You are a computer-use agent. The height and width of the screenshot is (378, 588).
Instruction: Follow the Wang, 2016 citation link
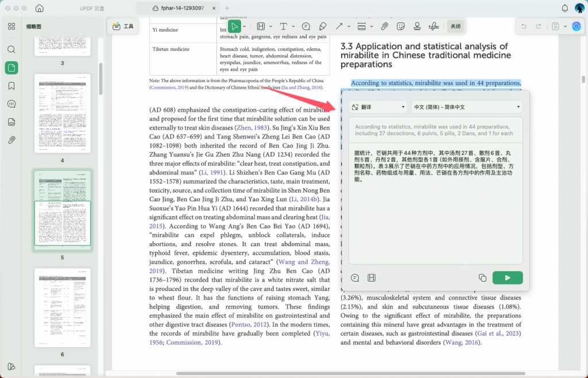pos(462,342)
